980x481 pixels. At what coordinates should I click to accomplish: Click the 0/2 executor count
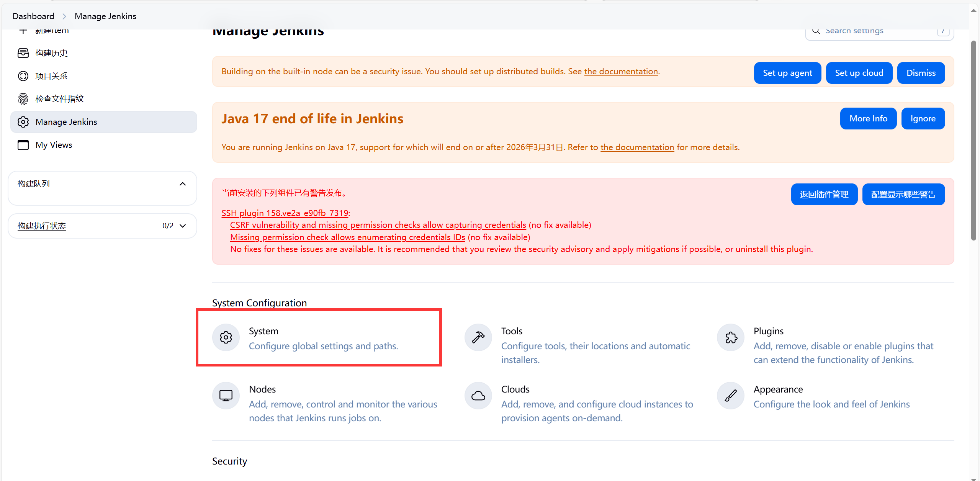168,226
